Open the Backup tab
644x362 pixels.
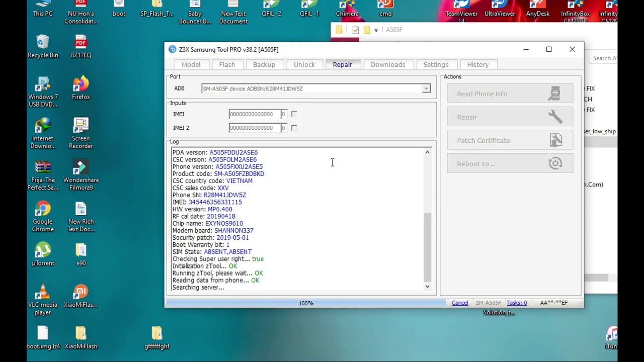click(264, 64)
